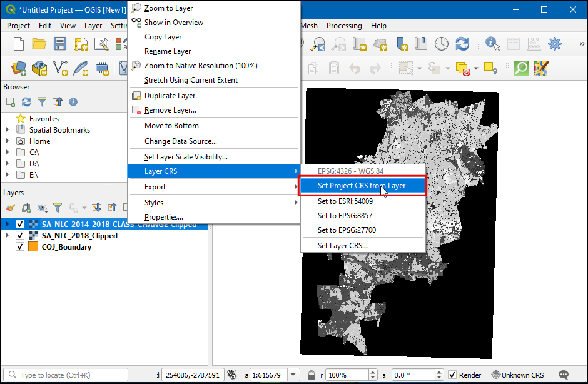Open the Identify Features tool
Viewport: 588px width, 384px height.
click(493, 44)
